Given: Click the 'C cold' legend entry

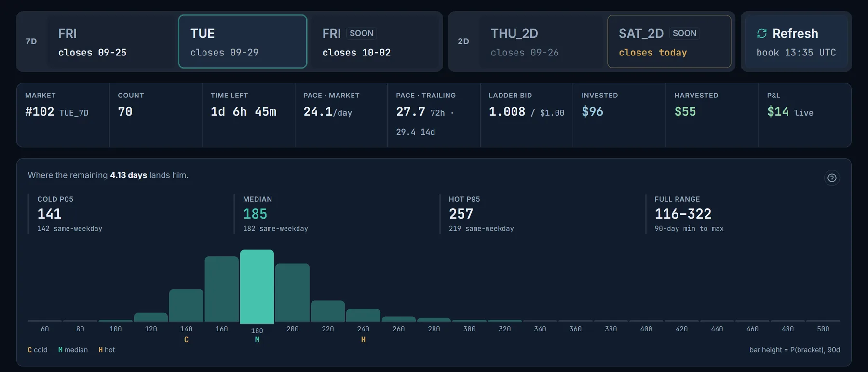Looking at the screenshot, I should [x=38, y=350].
